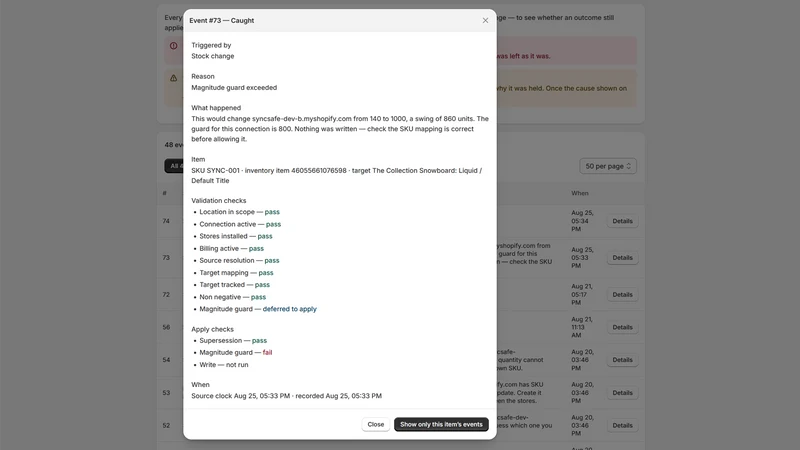This screenshot has height=450, width=800.
Task: Open Details for event row 74
Action: (x=622, y=221)
